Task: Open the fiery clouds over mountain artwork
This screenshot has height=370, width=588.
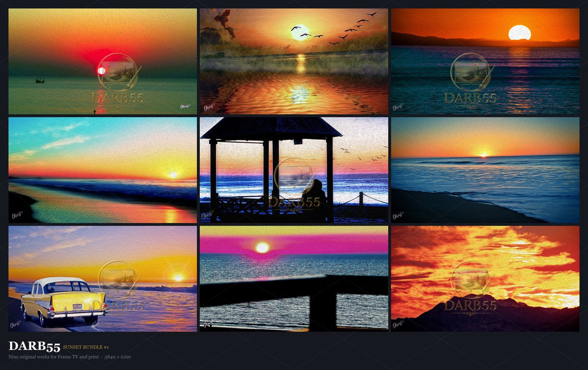Action: click(x=485, y=279)
